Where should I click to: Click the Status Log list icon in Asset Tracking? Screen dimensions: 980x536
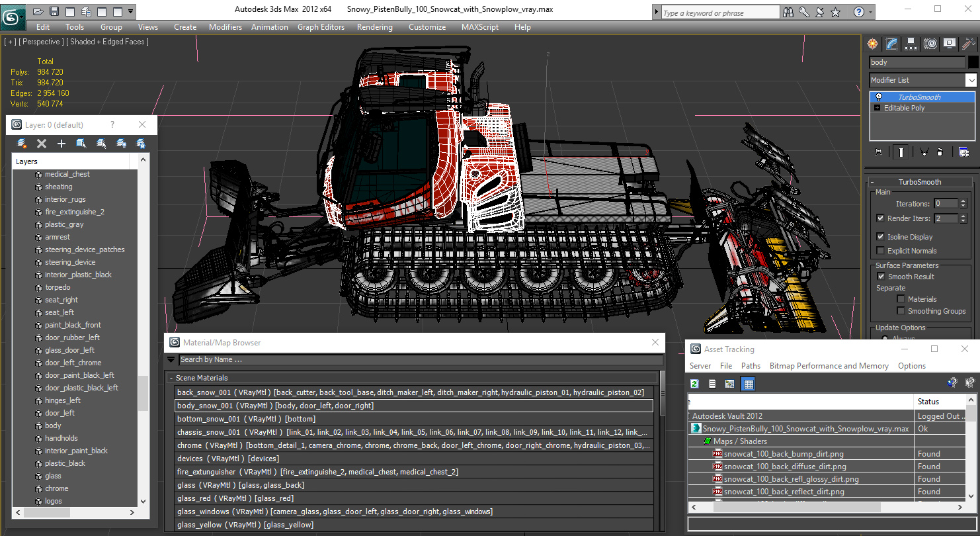click(712, 384)
